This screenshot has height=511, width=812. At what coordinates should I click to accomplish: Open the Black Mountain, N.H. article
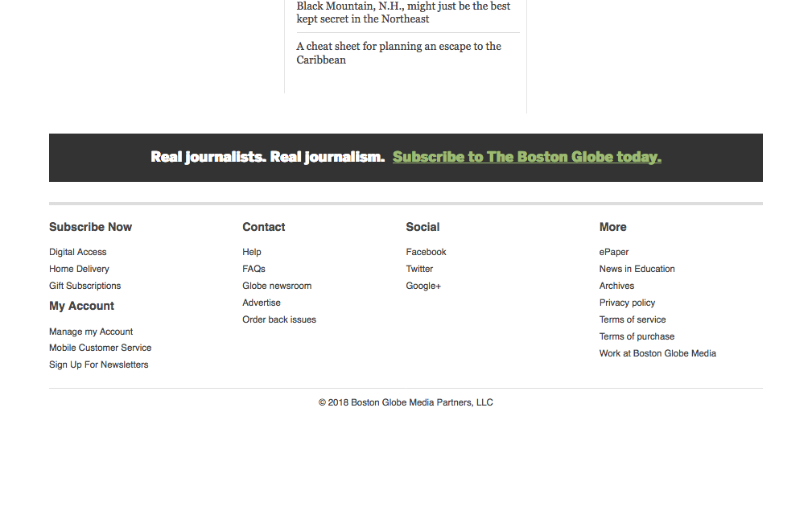tap(403, 12)
